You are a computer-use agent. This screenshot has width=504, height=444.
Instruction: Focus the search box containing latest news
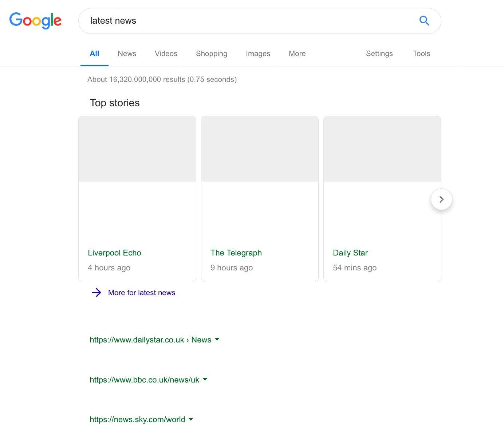click(x=248, y=21)
